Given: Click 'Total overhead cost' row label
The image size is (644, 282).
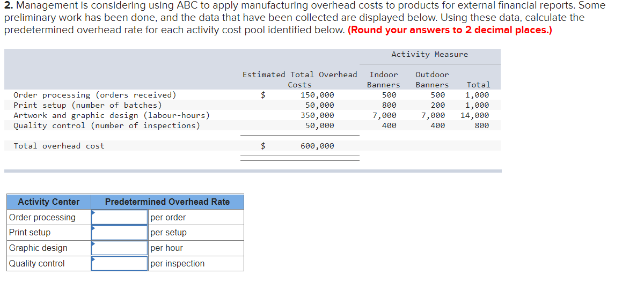Looking at the screenshot, I should (x=59, y=146).
